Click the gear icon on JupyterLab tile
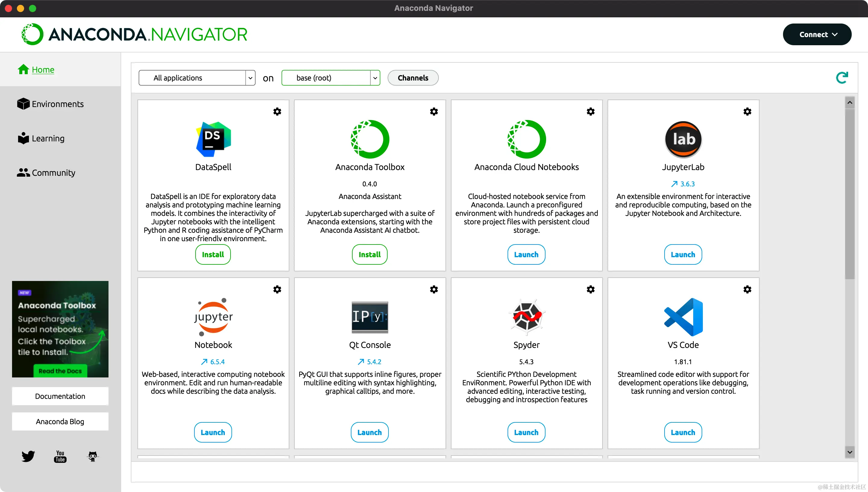 click(747, 112)
